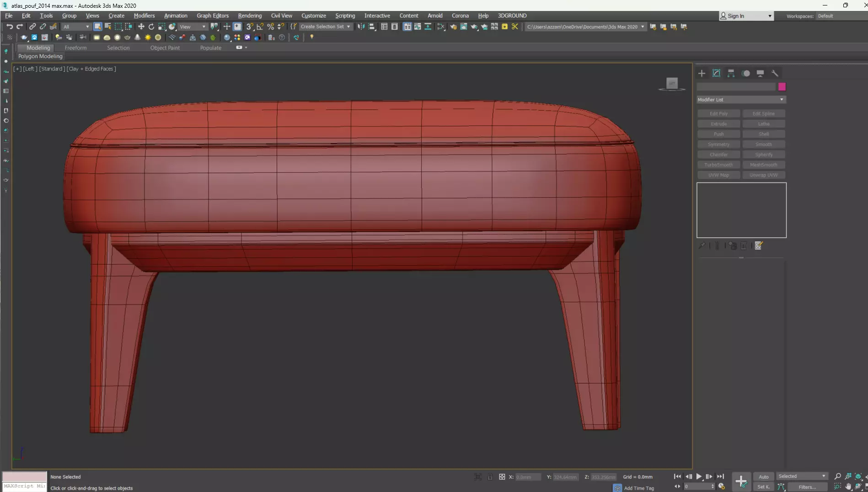Toggle Auto Key mode
This screenshot has width=868, height=492.
(764, 476)
